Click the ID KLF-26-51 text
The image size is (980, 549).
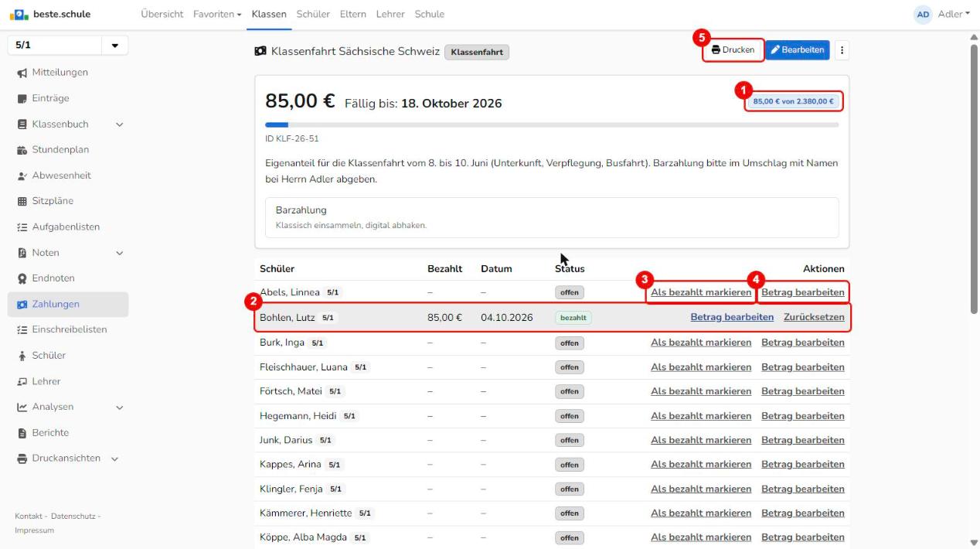coord(292,139)
